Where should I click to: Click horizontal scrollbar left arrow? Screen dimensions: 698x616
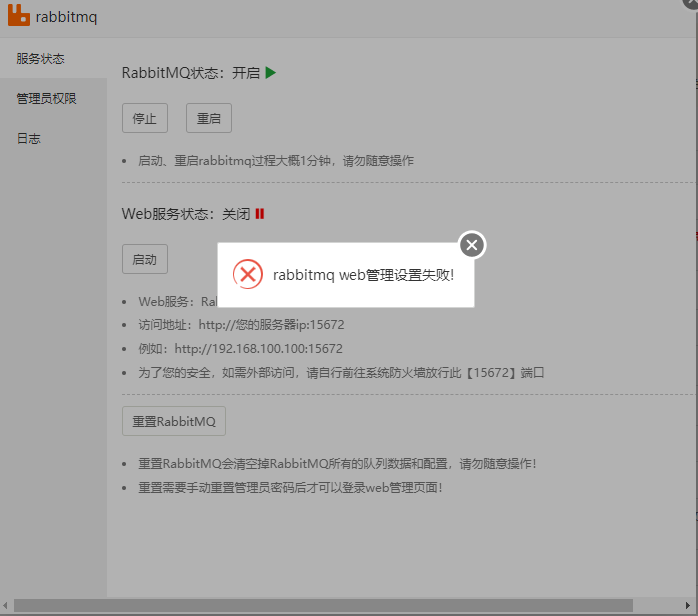(5, 605)
